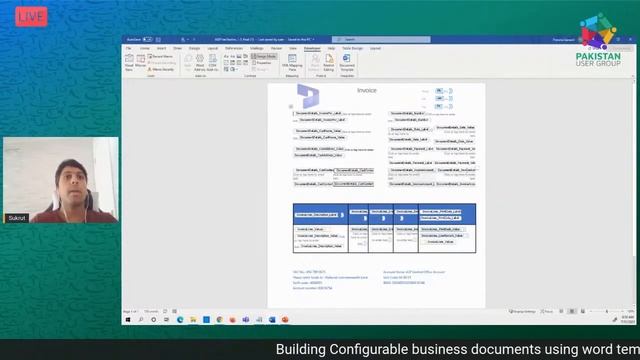This screenshot has width=640, height=360.
Task: Switch to the View ribbon tab
Action: [293, 48]
